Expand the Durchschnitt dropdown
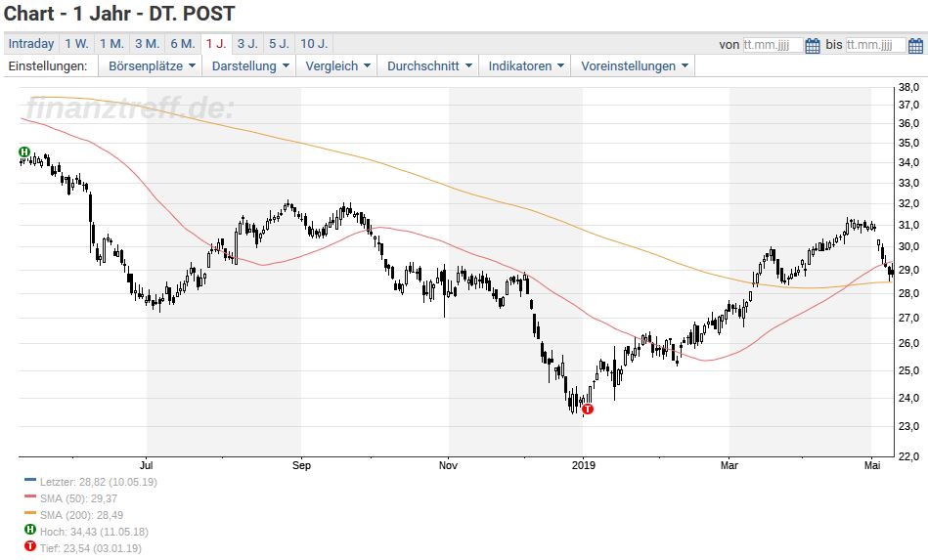928x560 pixels. tap(429, 66)
